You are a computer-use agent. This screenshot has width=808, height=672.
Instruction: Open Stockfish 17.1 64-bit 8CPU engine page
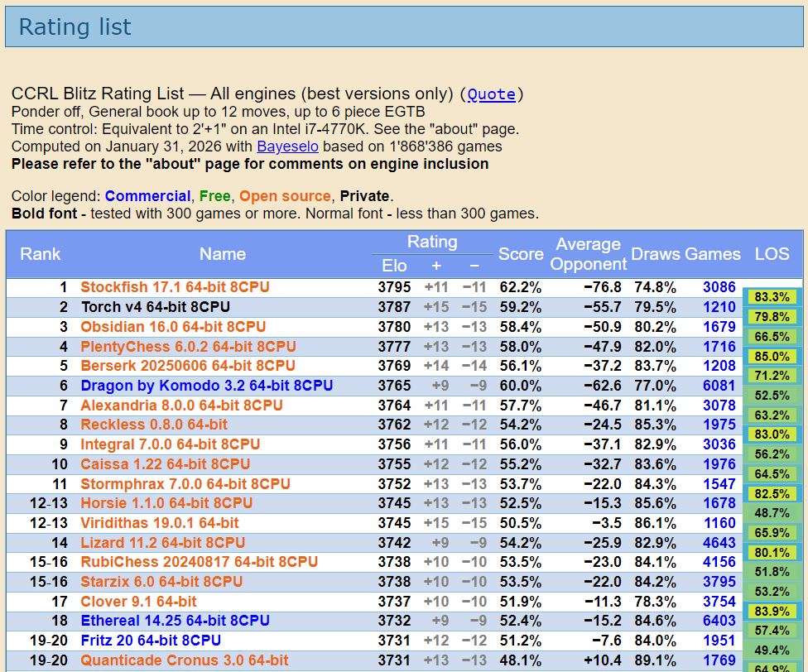[175, 287]
